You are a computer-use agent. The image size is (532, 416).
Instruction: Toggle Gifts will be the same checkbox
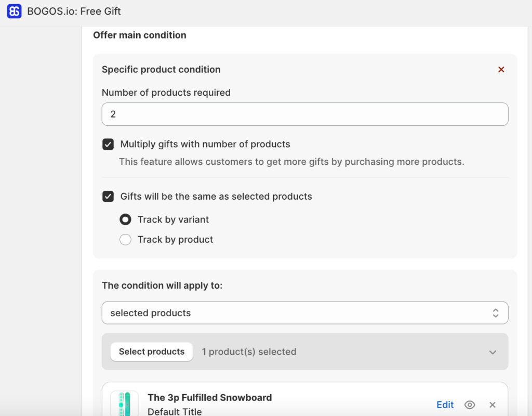108,197
